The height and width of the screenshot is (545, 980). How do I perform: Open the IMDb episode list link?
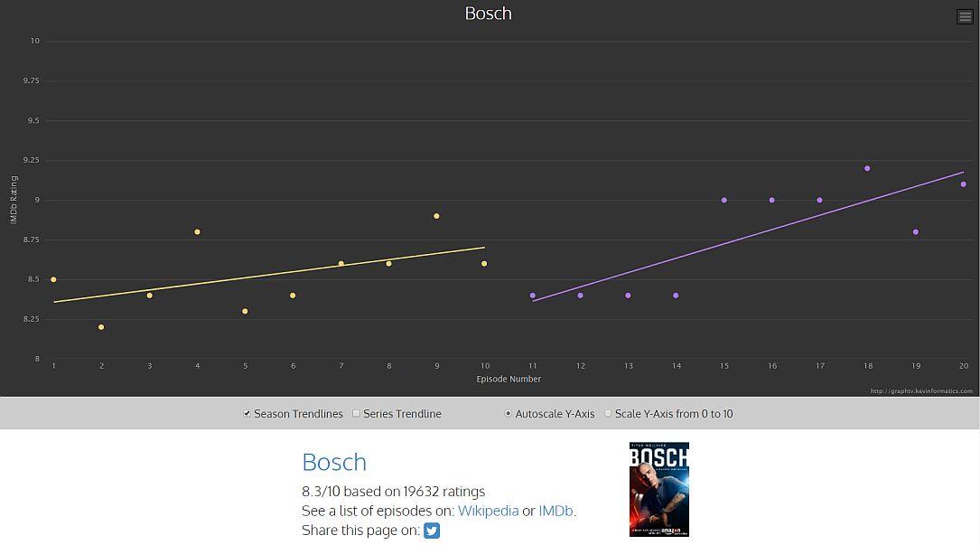(555, 511)
